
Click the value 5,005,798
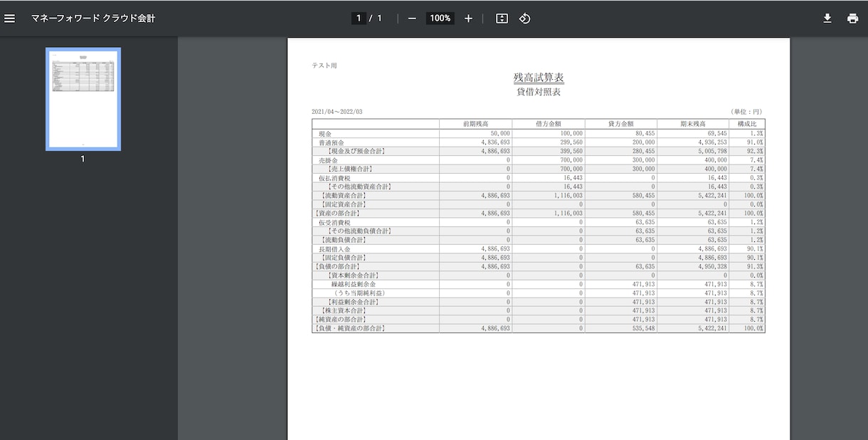(712, 151)
